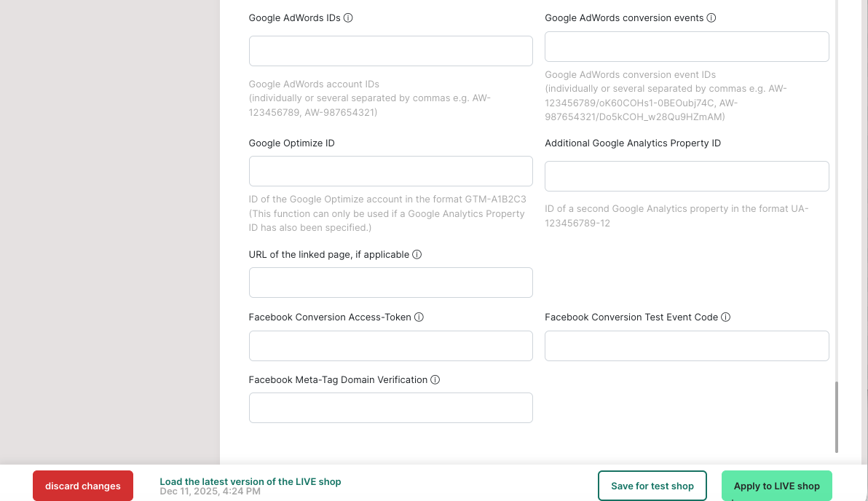
Task: Click info icon next to Google AdWords IDs
Action: (x=348, y=18)
